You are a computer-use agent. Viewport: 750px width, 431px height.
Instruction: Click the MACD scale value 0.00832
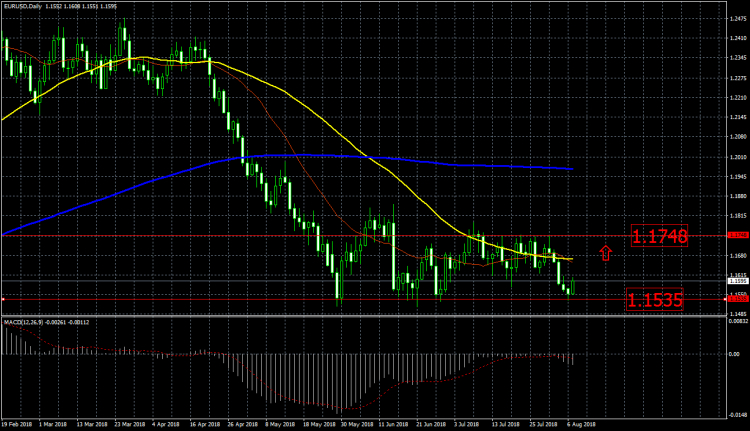pyautogui.click(x=739, y=321)
